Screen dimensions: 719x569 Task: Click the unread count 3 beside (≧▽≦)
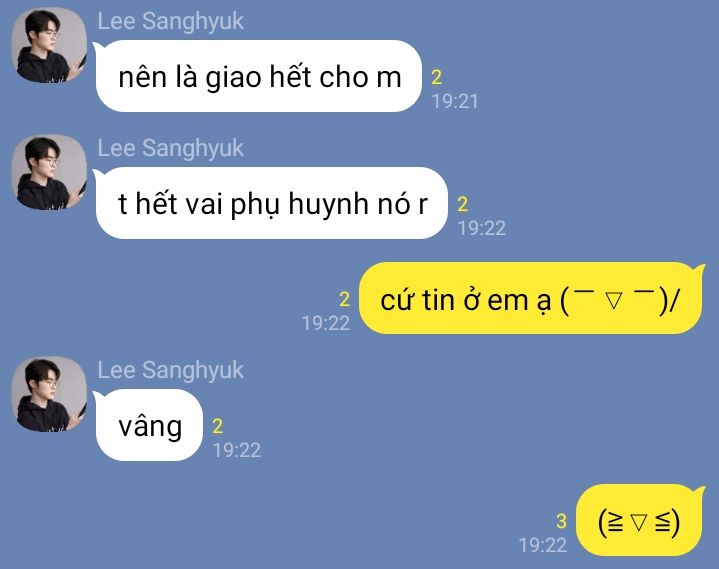pos(561,521)
